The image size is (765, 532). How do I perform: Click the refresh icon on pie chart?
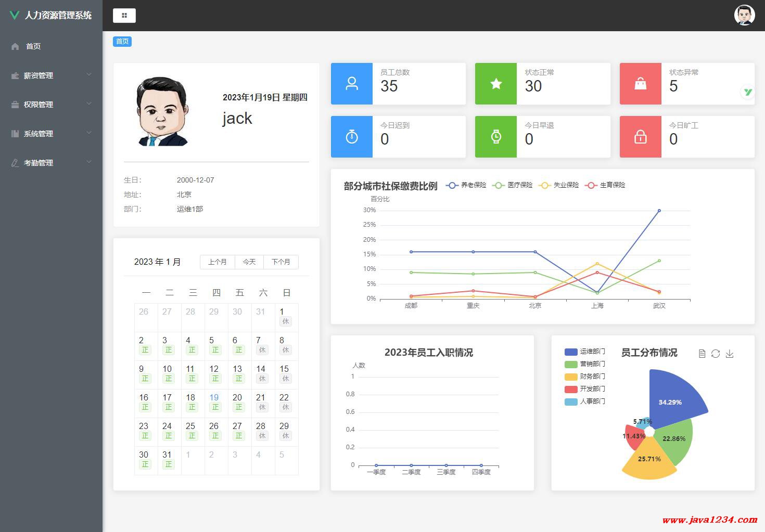[x=716, y=354]
